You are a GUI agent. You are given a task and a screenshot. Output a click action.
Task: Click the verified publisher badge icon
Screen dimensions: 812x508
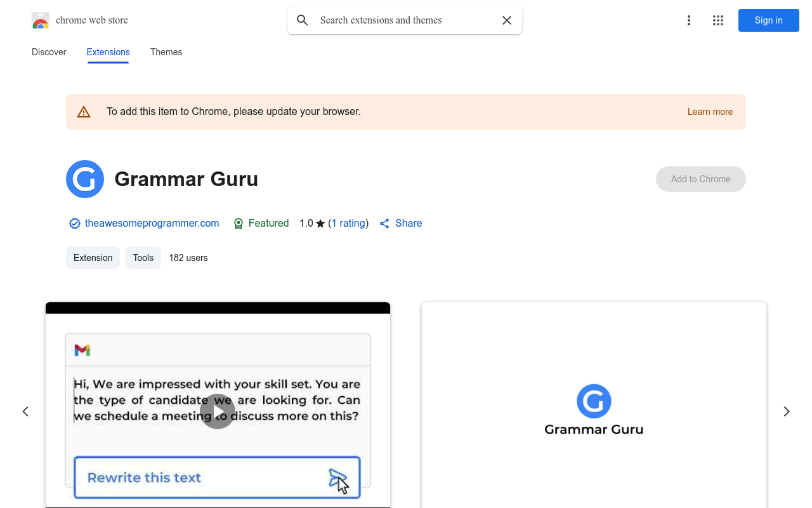(x=75, y=224)
